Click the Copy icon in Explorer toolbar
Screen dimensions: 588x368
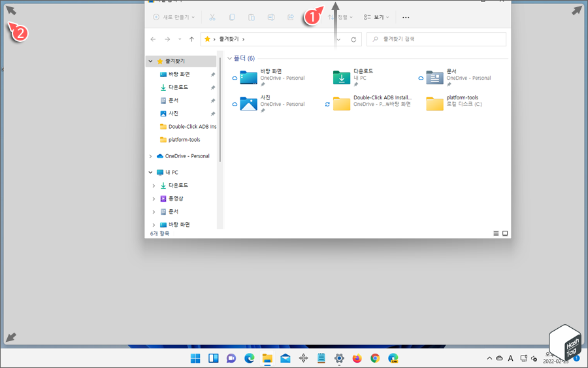point(232,17)
